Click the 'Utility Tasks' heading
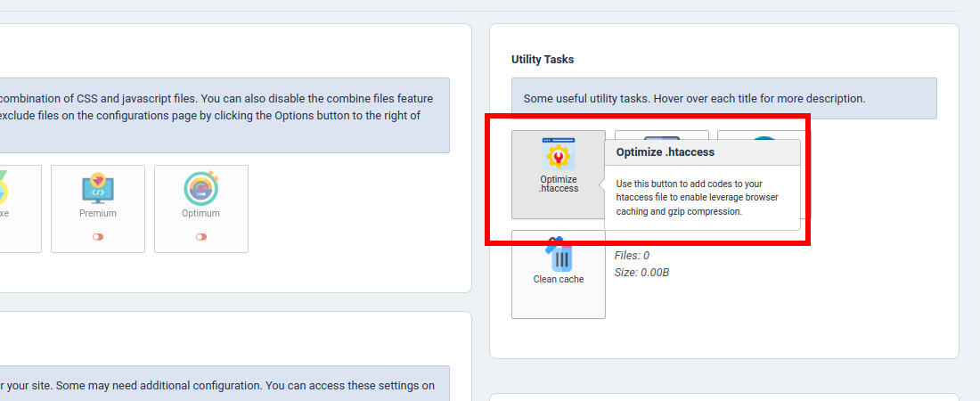The width and height of the screenshot is (980, 401). 543,60
